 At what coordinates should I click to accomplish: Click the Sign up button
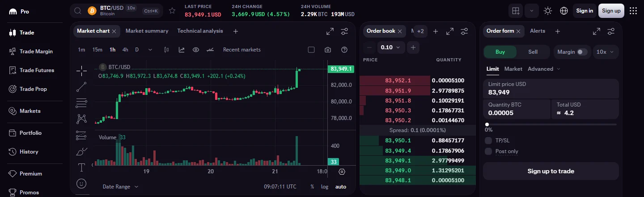[611, 11]
